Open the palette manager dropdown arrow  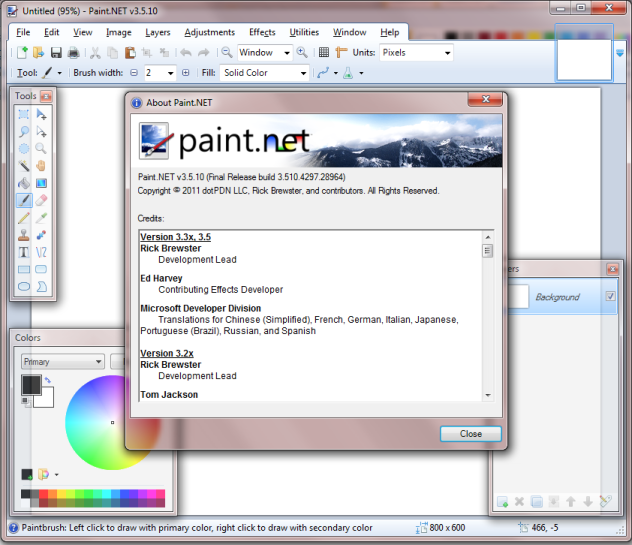click(x=56, y=474)
